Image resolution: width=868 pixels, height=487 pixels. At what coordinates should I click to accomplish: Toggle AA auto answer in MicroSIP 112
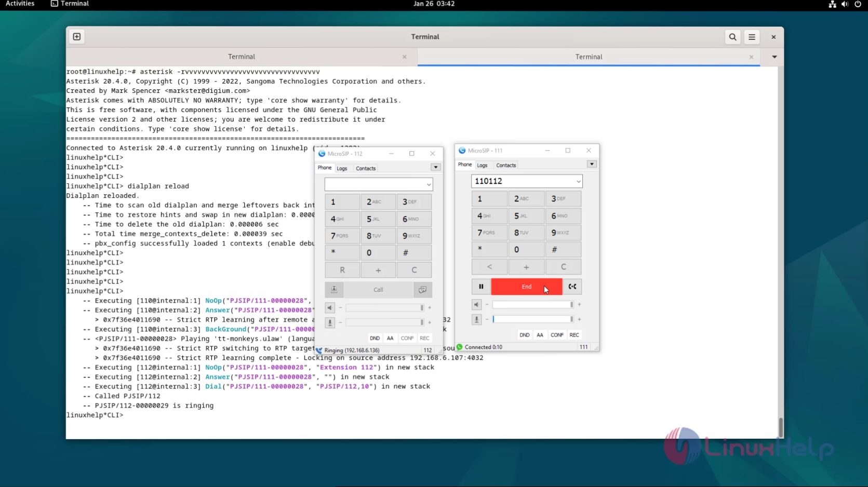[x=390, y=339]
